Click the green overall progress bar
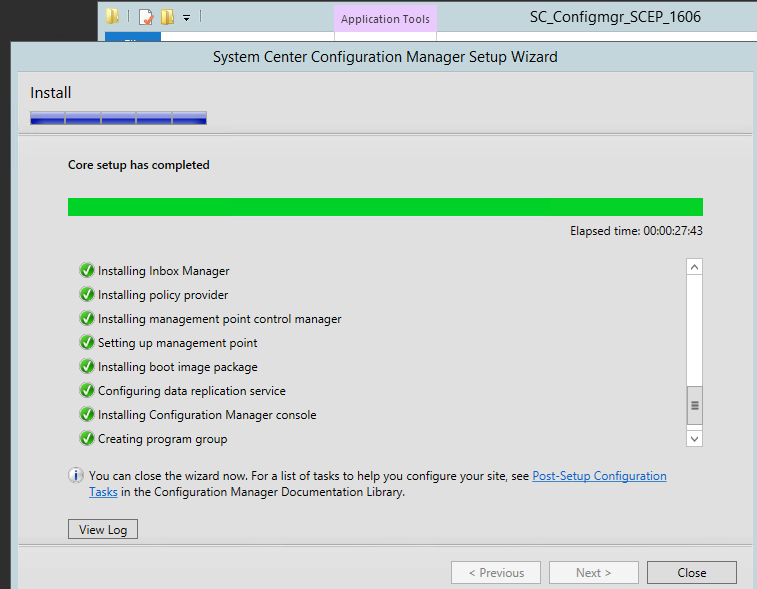This screenshot has height=589, width=757. pyautogui.click(x=385, y=207)
